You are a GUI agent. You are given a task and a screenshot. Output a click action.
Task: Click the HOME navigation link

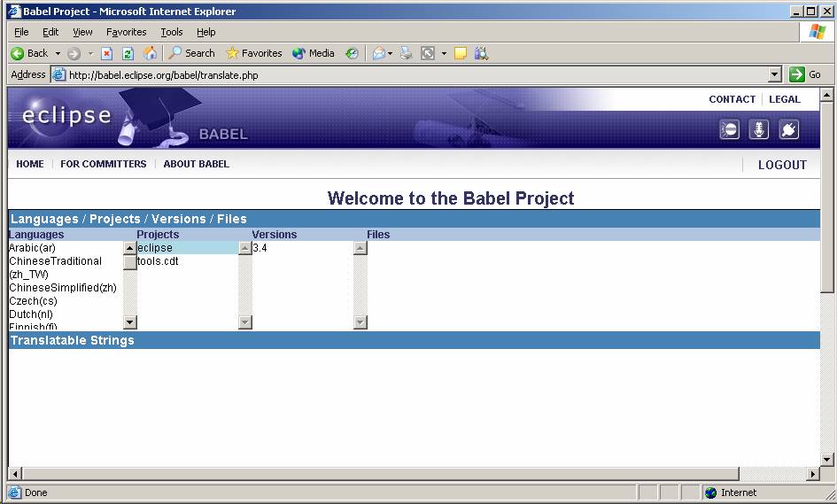tap(30, 164)
